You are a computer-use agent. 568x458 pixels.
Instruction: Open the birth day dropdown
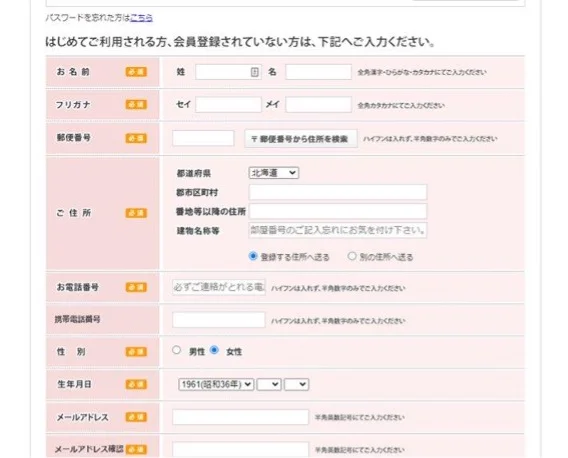pyautogui.click(x=296, y=384)
